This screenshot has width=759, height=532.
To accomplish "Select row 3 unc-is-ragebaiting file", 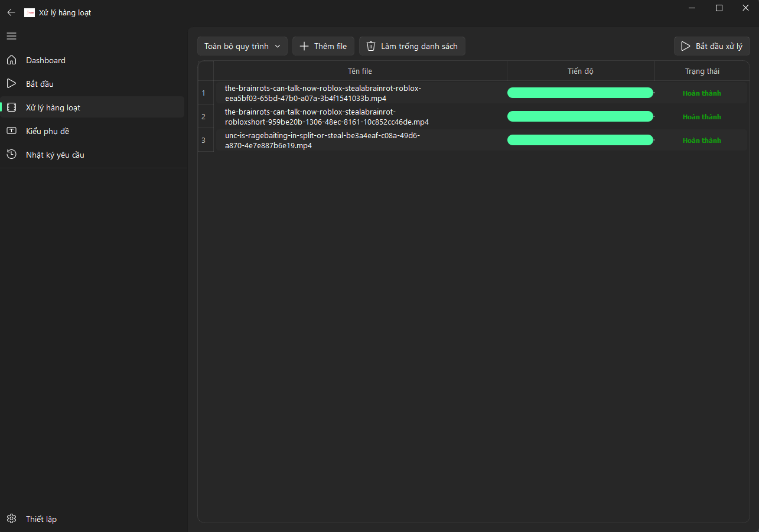I will [x=323, y=141].
